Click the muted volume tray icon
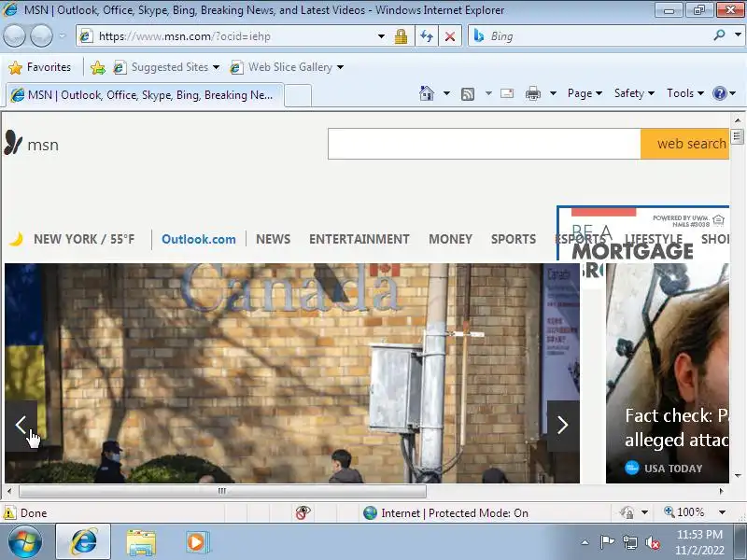 coord(652,542)
